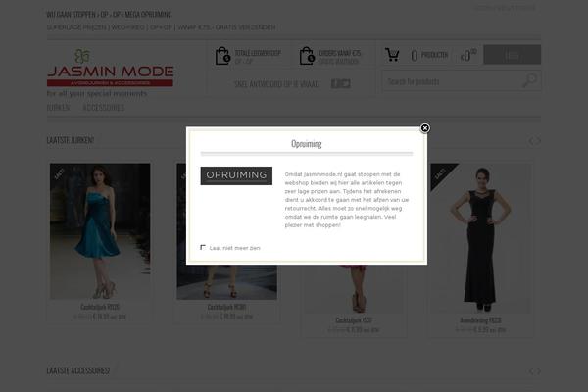The image size is (588, 392).
Task: Show previous items in Laatste Accessoires carousel
Action: click(531, 371)
